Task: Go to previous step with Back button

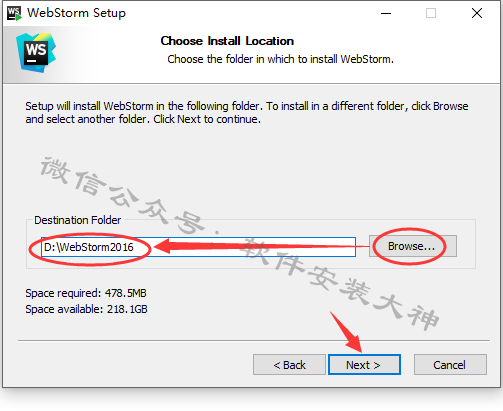Action: 289,365
